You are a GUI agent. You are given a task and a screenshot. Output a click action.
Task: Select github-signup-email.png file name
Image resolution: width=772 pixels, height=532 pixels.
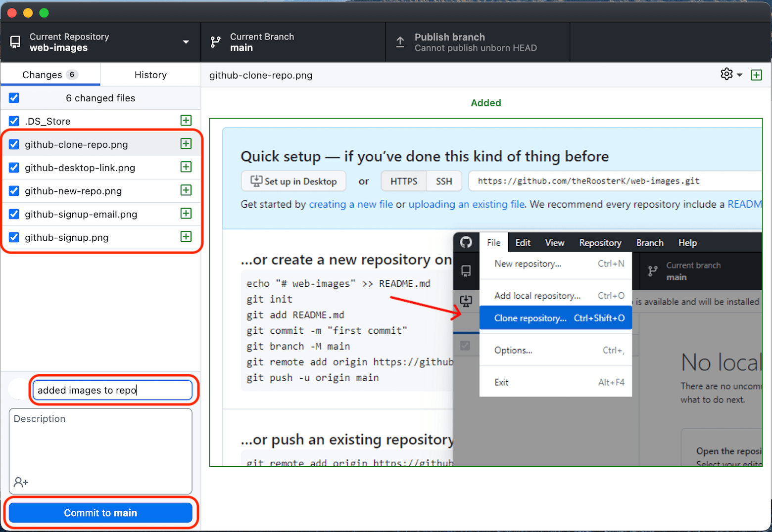(x=81, y=214)
